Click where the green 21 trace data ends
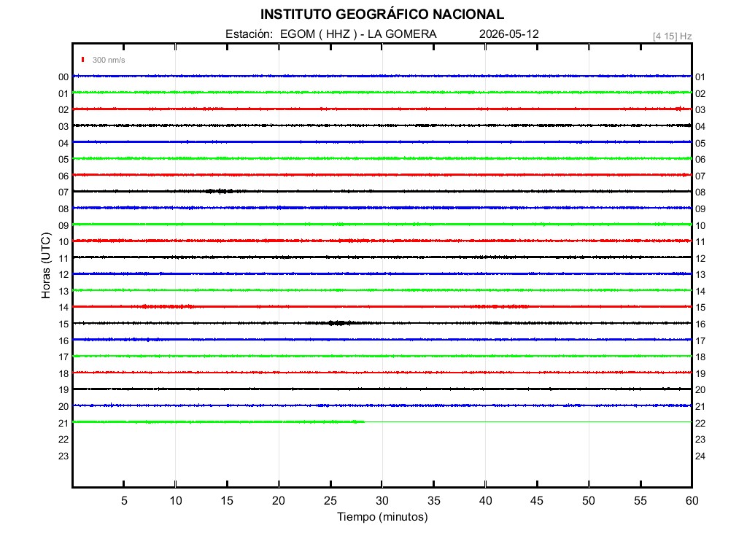 (363, 422)
